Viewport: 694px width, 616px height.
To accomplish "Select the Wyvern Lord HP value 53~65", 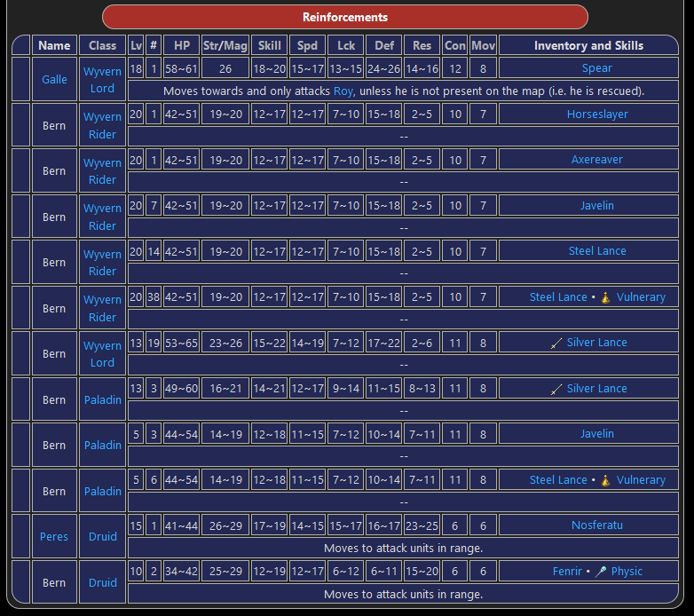I will (x=181, y=343).
